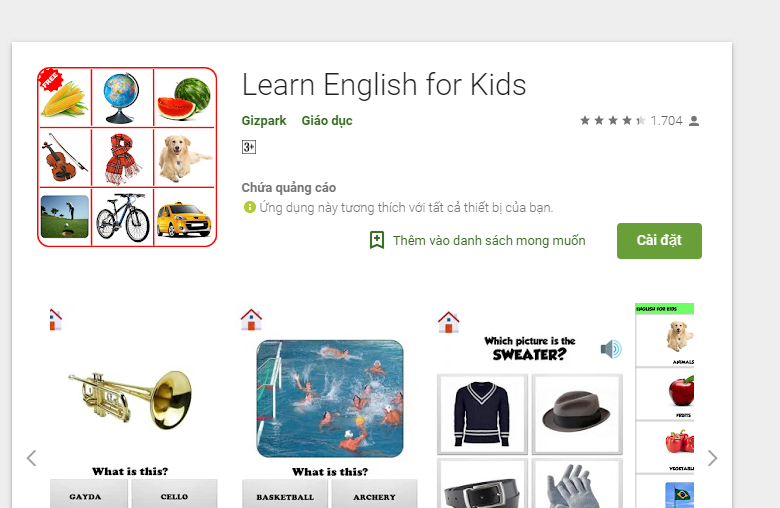Open the sweater picture quiz screenshot

click(x=530, y=406)
